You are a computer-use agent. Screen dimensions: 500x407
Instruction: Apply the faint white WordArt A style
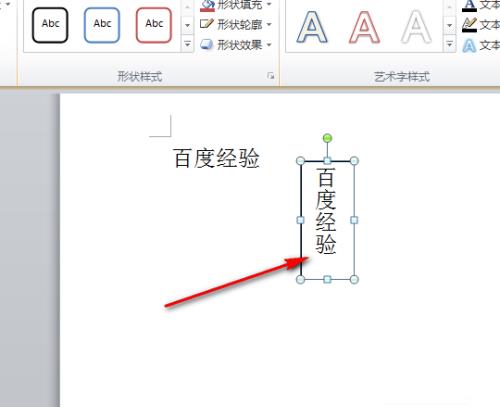tap(416, 27)
